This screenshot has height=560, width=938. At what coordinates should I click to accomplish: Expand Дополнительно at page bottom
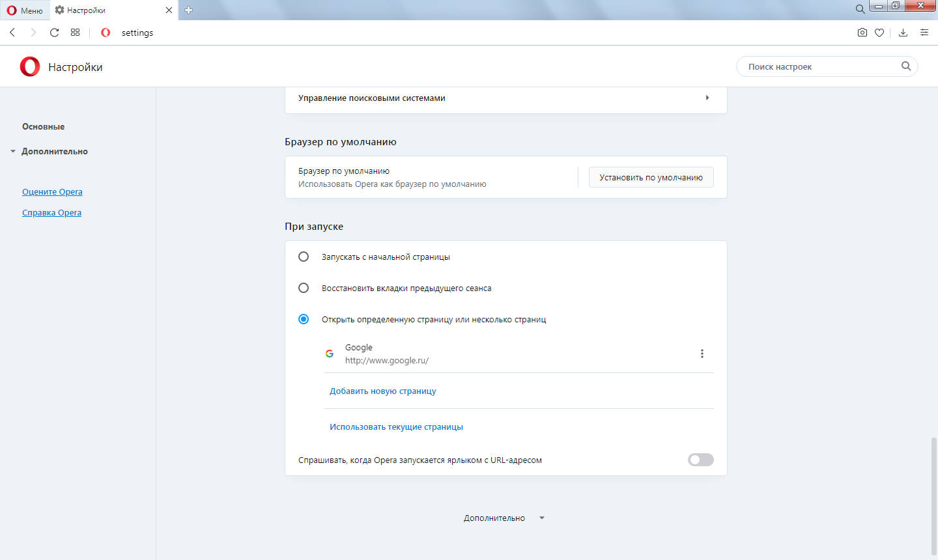tap(504, 518)
